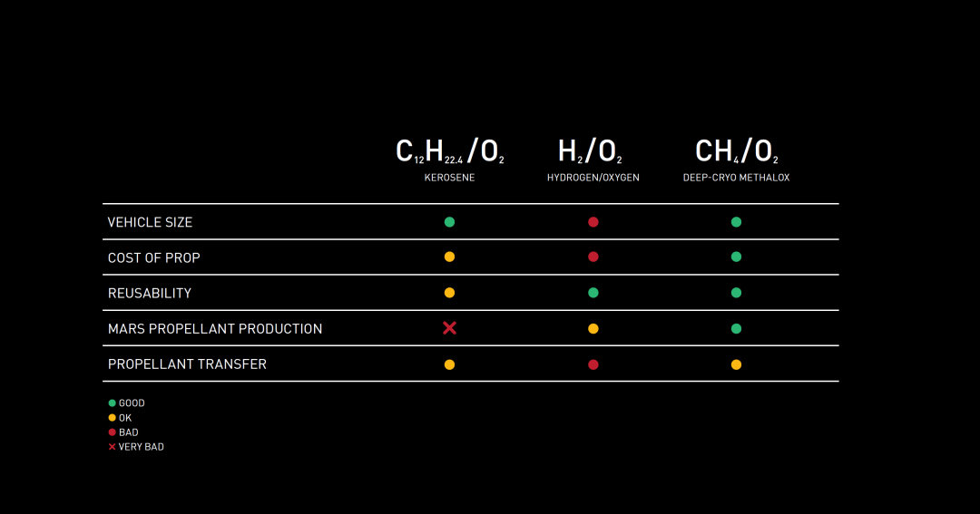Click the yellow dot for Methalox propellant transfer
Screen dimensions: 980x514
(736, 364)
